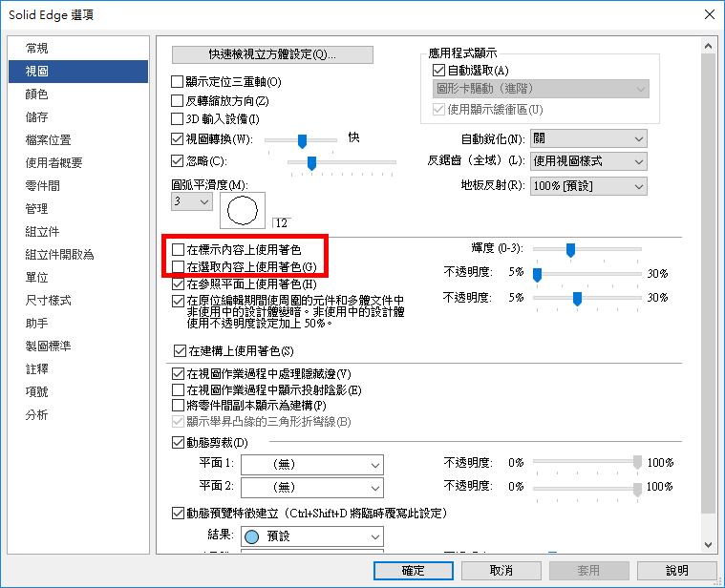
Task: Click the scrollbar down arrow
Action: tap(708, 545)
